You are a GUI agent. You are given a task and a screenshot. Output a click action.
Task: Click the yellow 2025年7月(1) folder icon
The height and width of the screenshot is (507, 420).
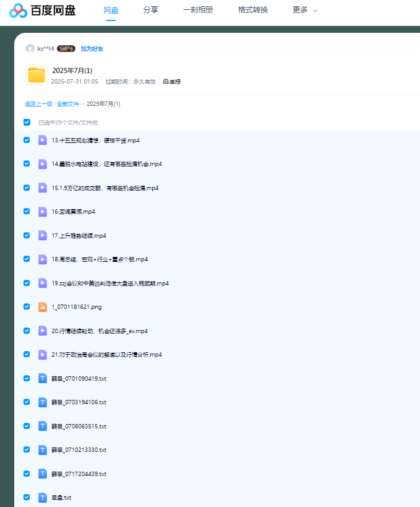[36, 75]
